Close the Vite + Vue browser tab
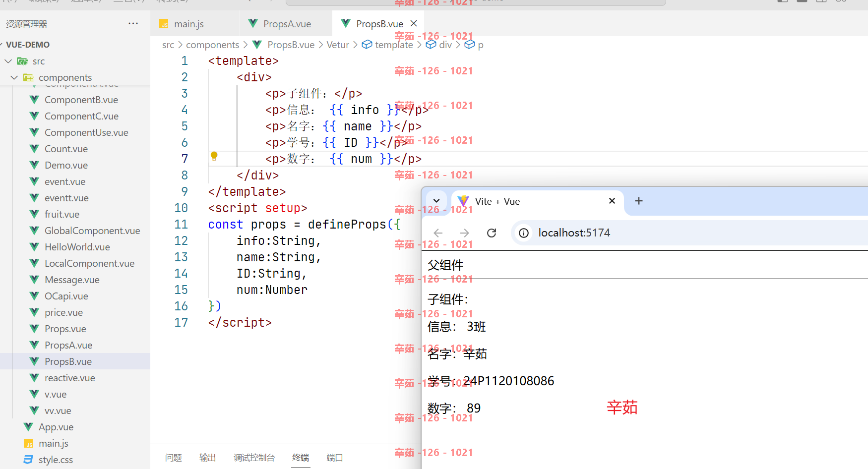The image size is (868, 469). (612, 201)
